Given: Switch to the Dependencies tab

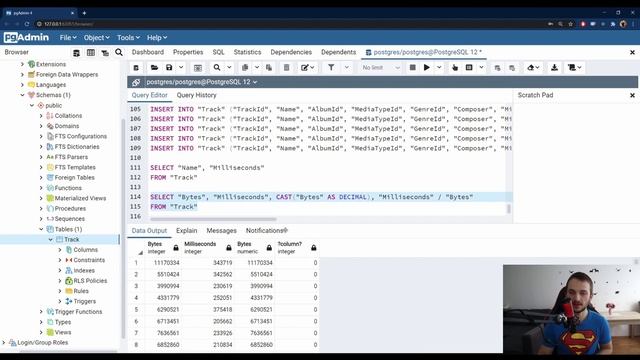Looking at the screenshot, I should (x=291, y=52).
